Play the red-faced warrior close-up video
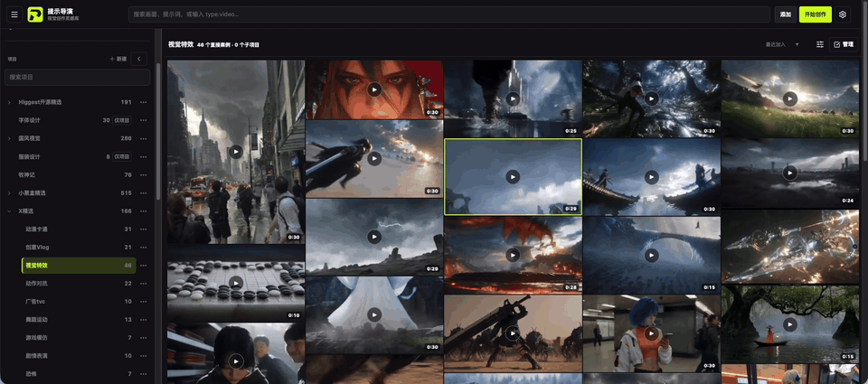 pyautogui.click(x=374, y=89)
